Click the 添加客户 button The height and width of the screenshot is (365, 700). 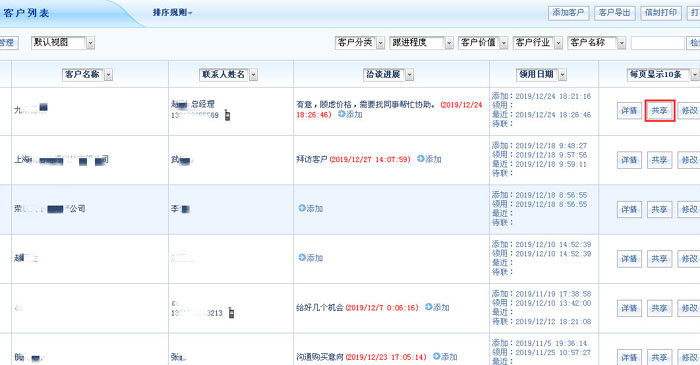pyautogui.click(x=568, y=13)
